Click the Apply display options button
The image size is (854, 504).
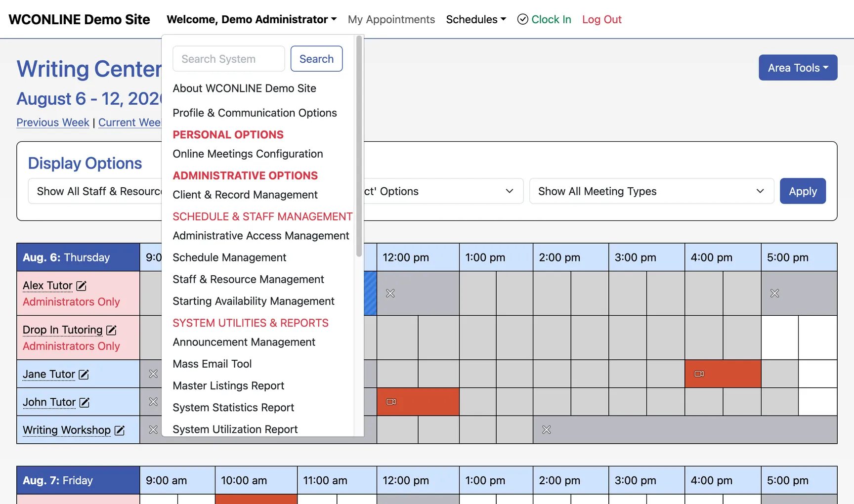[803, 191]
